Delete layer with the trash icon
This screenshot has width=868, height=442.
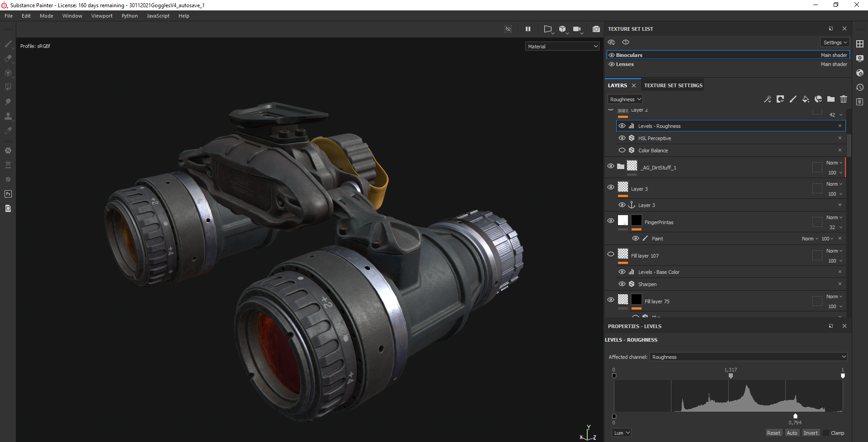click(x=844, y=99)
